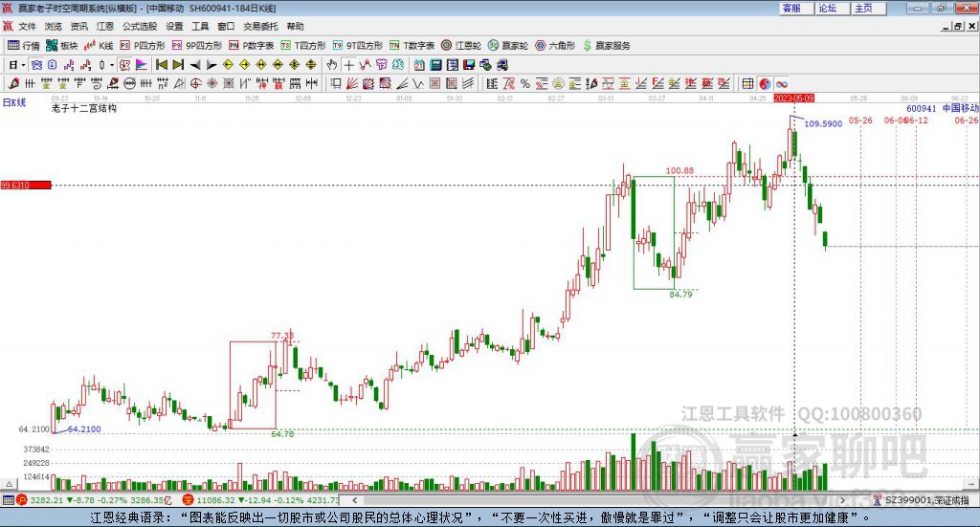Jump to last bar icon
This screenshot has height=527, width=980.
point(178,64)
